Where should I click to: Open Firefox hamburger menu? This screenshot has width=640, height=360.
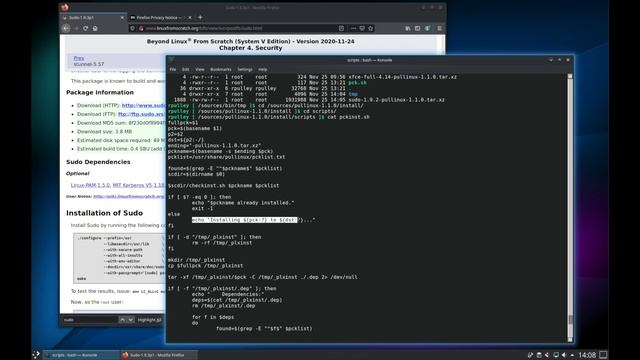439,28
